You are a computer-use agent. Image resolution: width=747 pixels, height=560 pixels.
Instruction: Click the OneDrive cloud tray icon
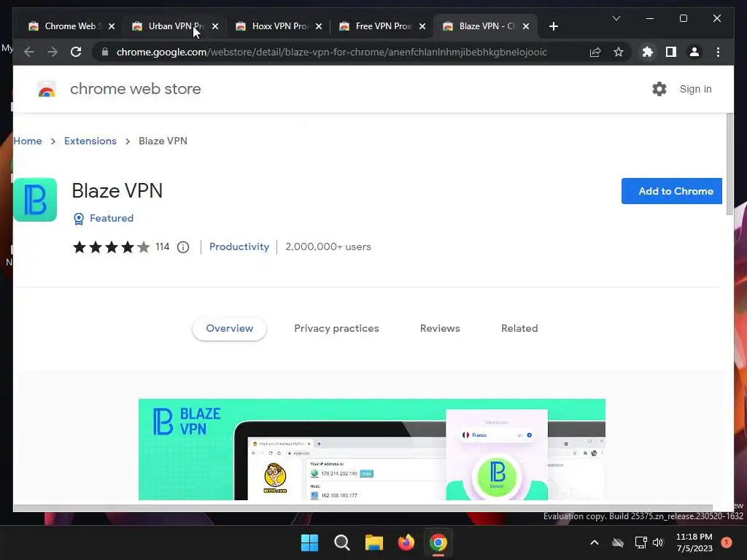tap(618, 542)
